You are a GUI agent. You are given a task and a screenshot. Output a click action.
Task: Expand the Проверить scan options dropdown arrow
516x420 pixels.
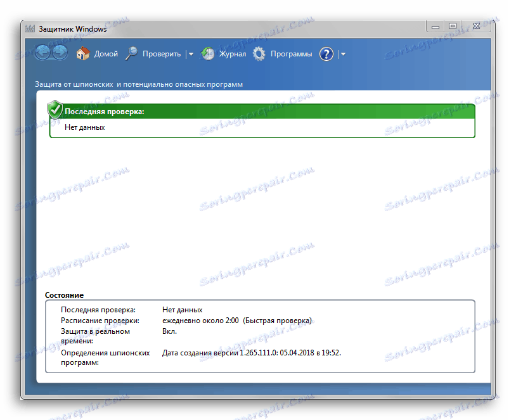coord(191,54)
